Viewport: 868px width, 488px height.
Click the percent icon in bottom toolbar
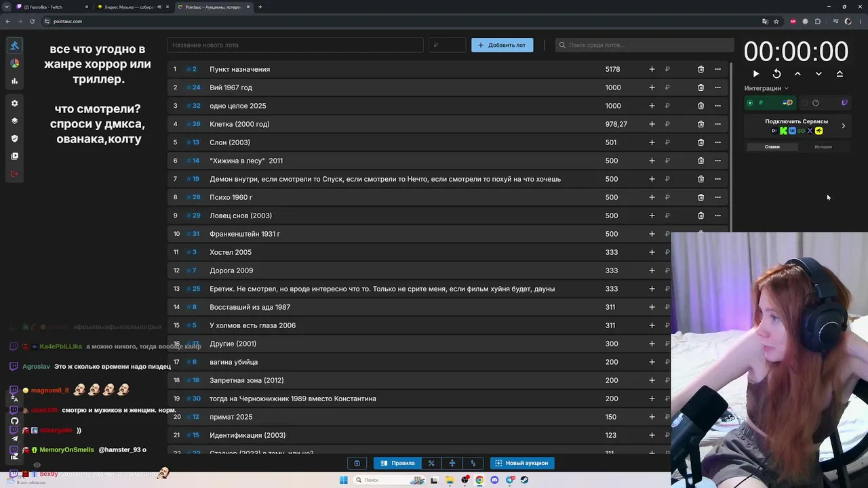[431, 463]
